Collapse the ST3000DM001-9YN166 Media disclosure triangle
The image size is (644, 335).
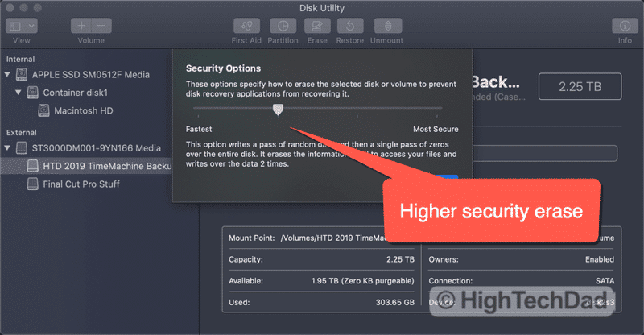pyautogui.click(x=8, y=148)
